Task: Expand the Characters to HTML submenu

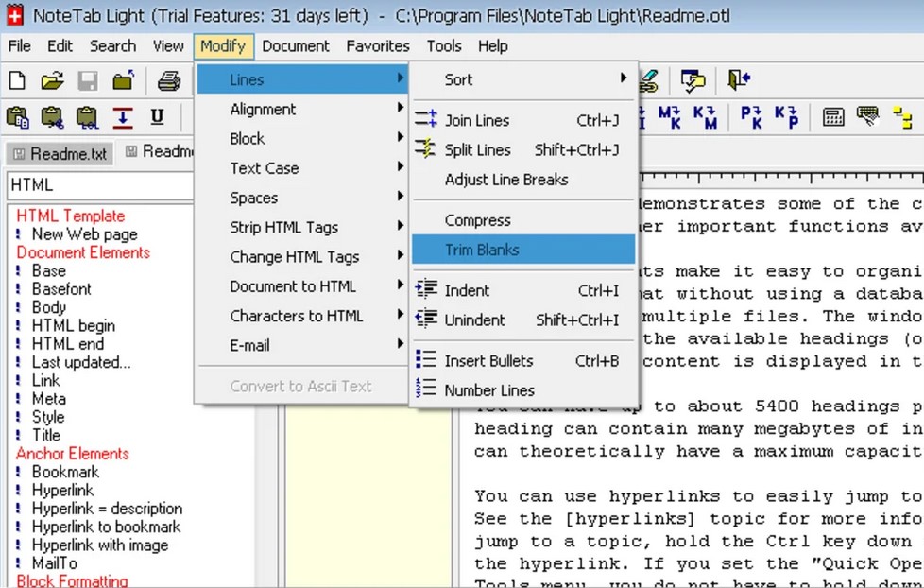Action: pos(303,316)
